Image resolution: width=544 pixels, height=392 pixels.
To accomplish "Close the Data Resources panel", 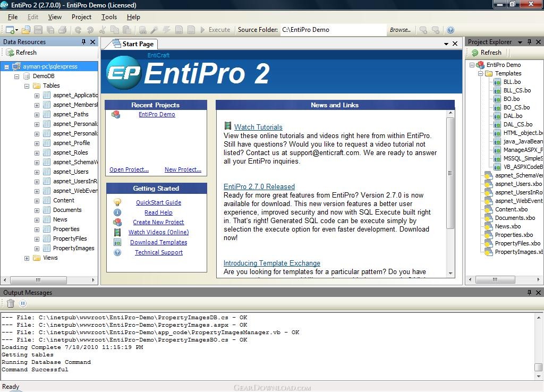I will tap(92, 41).
